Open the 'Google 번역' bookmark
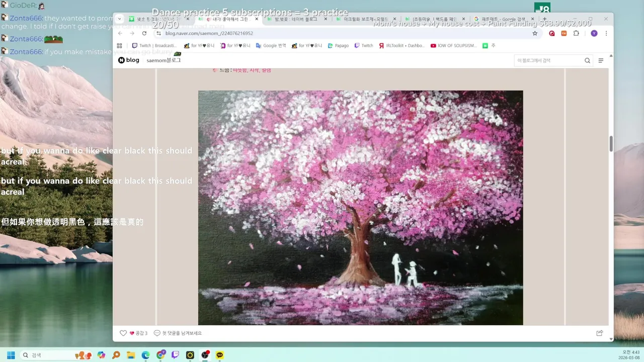 pyautogui.click(x=271, y=45)
